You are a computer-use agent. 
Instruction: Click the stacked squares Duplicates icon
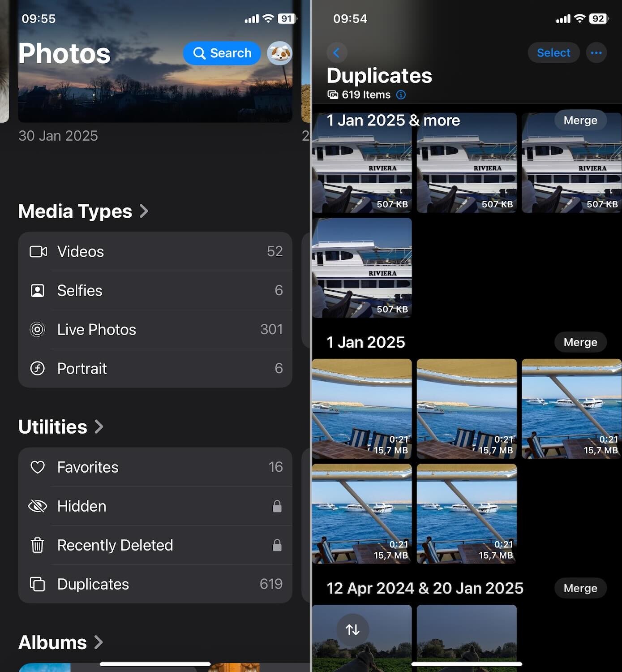tap(38, 584)
